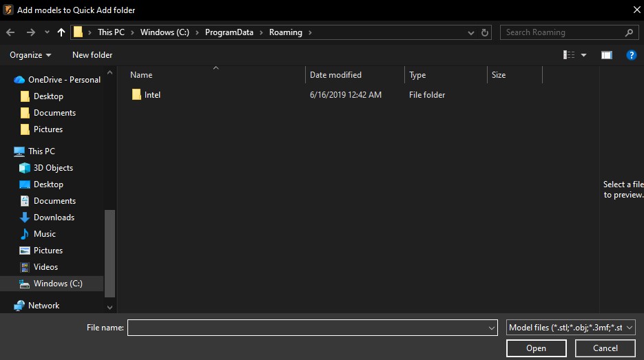Open Downloads in the sidebar
Image resolution: width=644 pixels, height=360 pixels.
click(x=54, y=217)
